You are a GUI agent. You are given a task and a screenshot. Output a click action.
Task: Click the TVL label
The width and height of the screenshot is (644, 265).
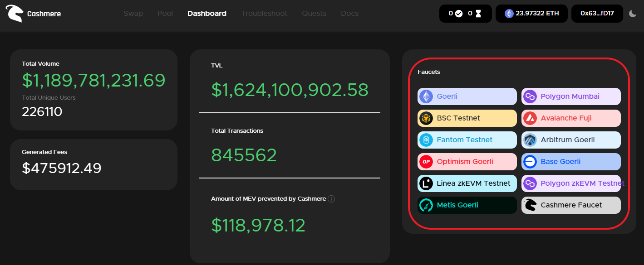point(217,66)
